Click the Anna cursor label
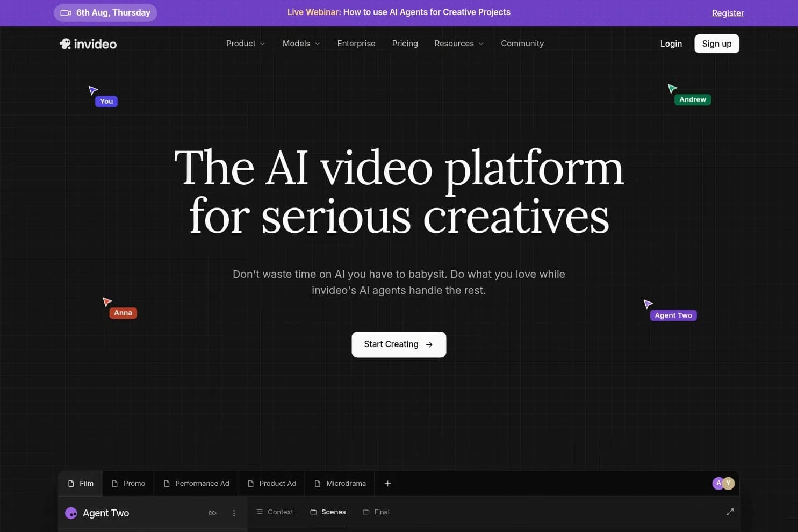Viewport: 798px width, 532px height. 123,313
